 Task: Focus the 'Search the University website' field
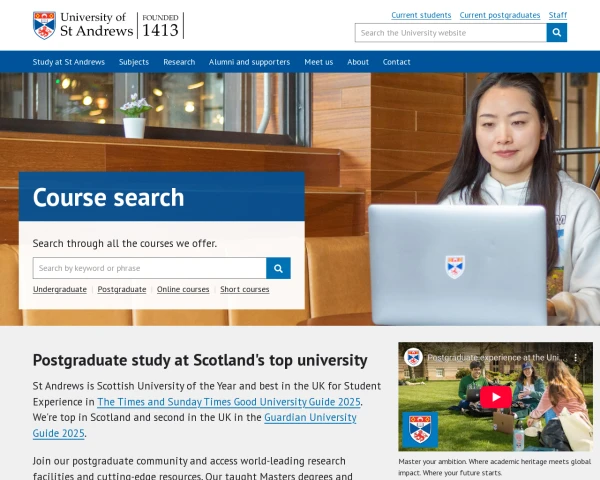[x=450, y=33]
